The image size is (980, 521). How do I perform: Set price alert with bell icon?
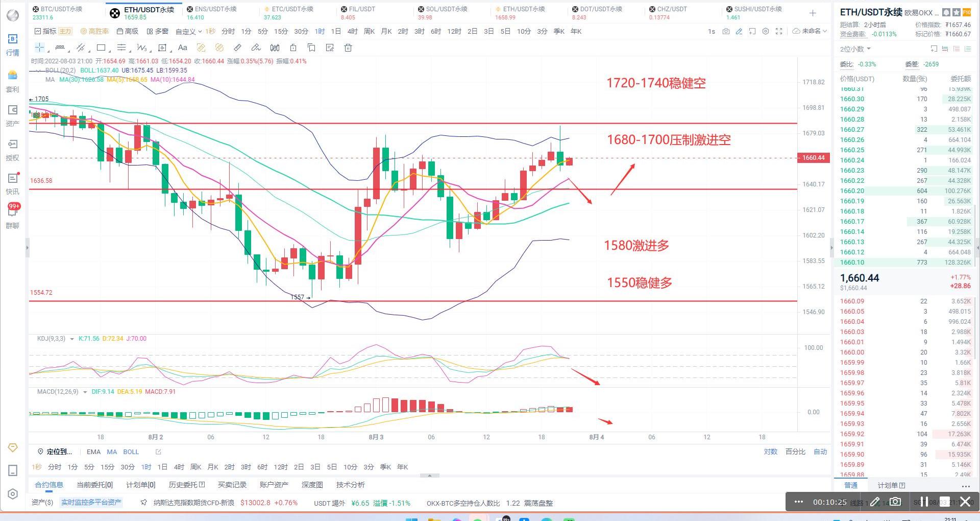946,12
